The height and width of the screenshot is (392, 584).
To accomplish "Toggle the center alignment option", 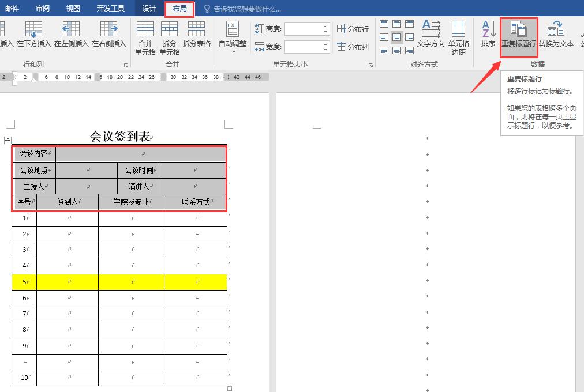I will (x=396, y=36).
